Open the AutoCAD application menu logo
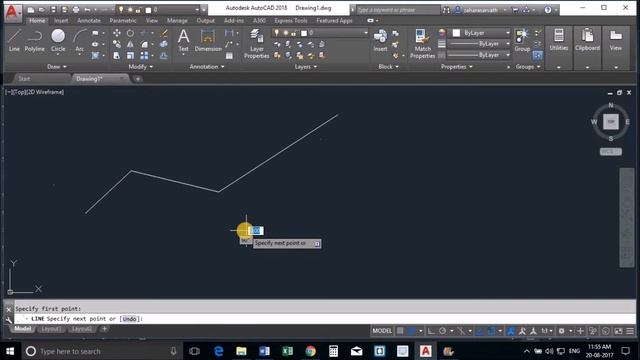This screenshot has width=640, height=360. [12, 13]
